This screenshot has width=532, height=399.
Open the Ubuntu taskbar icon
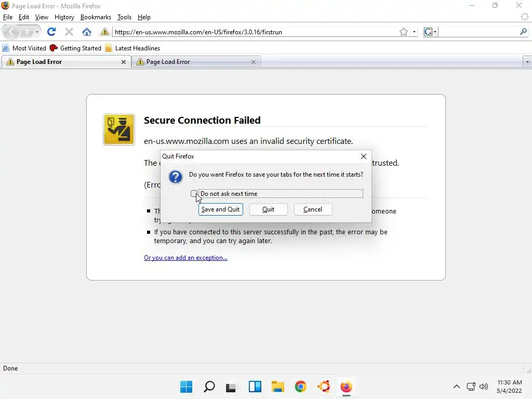[324, 387]
